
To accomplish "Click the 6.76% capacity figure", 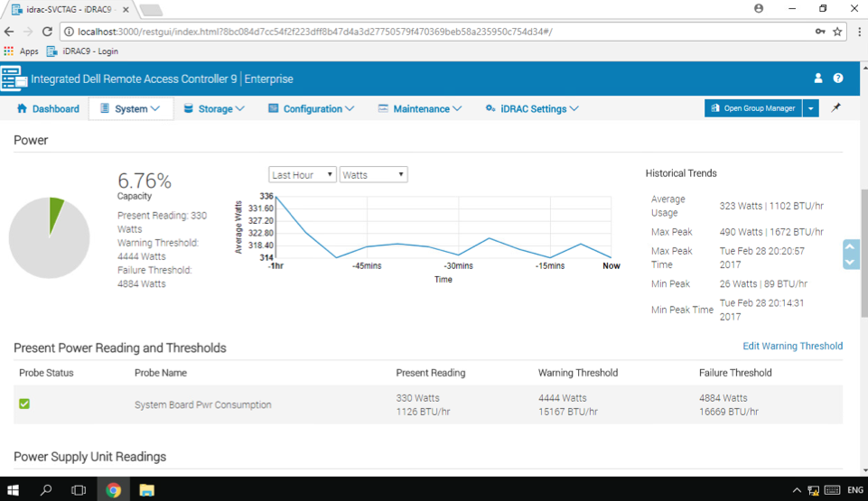I will click(x=145, y=181).
